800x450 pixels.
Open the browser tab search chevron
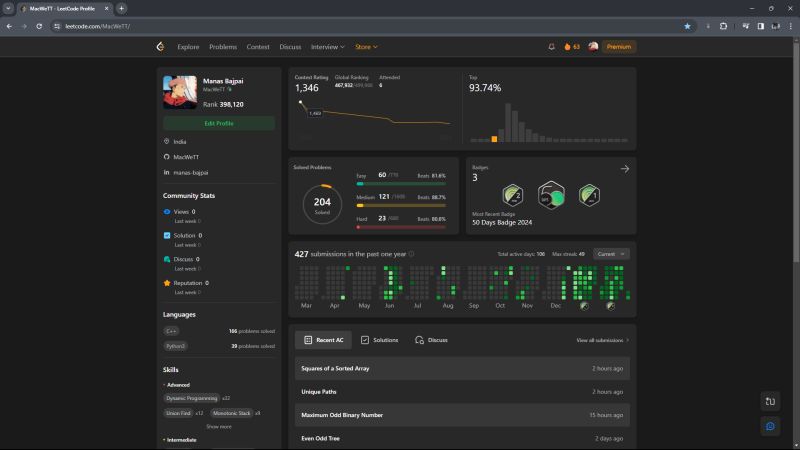coord(8,8)
